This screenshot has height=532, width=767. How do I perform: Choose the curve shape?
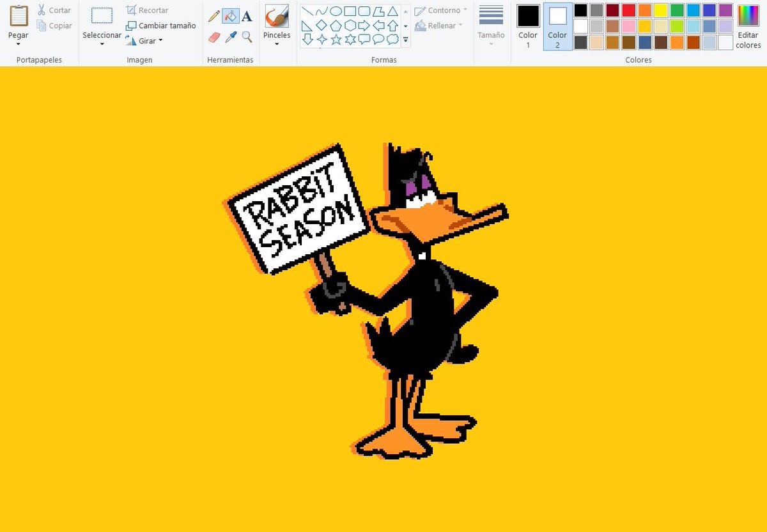click(322, 11)
